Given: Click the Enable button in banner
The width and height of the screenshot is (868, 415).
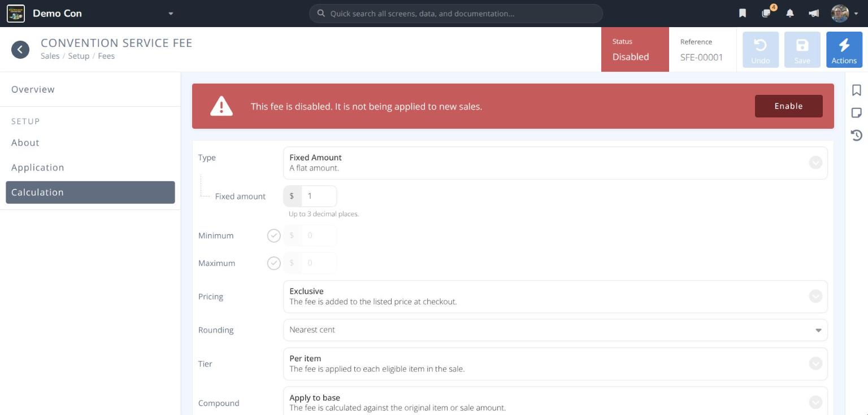Looking at the screenshot, I should coord(788,106).
